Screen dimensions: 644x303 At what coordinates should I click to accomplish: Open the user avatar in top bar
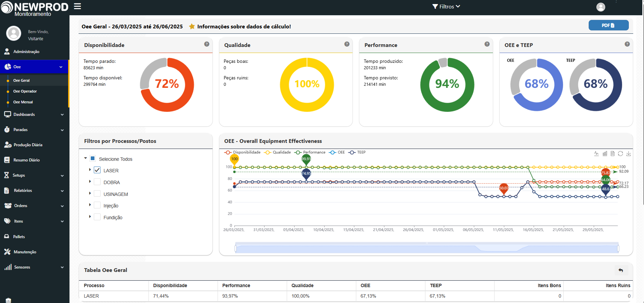pyautogui.click(x=601, y=7)
